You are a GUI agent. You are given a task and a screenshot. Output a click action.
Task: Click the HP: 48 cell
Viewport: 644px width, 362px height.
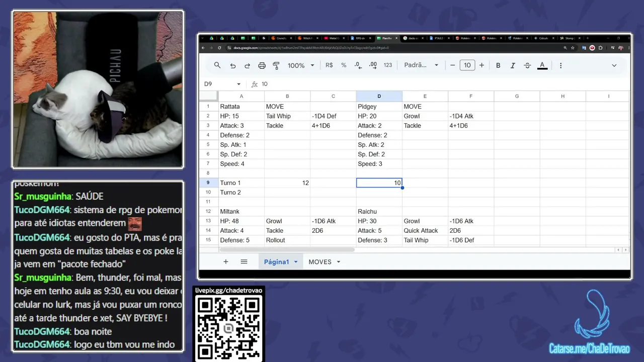(x=242, y=221)
